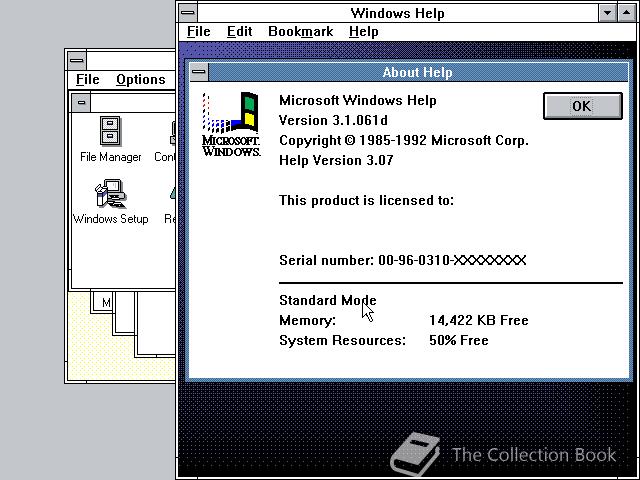Click the 'This product is licensed to:' text
The width and height of the screenshot is (640, 480).
366,200
